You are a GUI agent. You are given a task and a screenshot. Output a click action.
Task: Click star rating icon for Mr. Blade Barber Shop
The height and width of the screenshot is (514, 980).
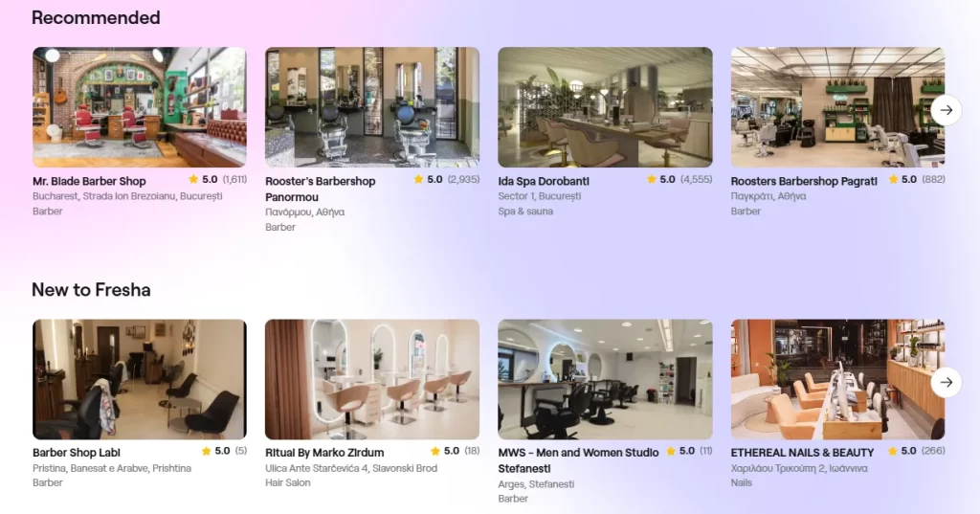click(x=193, y=179)
